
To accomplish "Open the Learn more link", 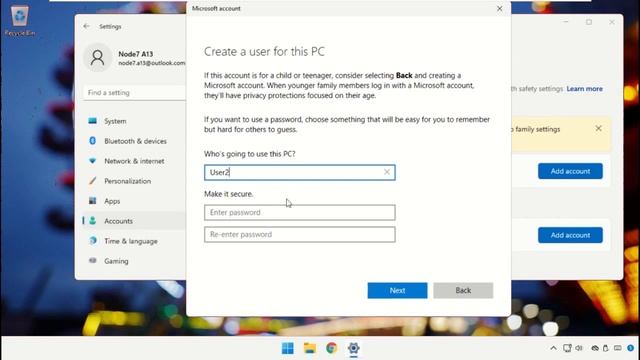I will tap(584, 89).
